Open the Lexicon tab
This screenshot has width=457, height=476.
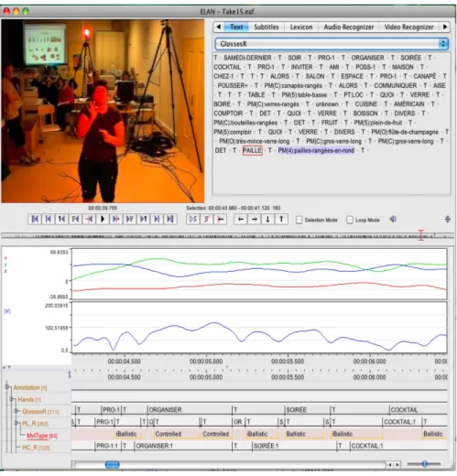pyautogui.click(x=301, y=27)
